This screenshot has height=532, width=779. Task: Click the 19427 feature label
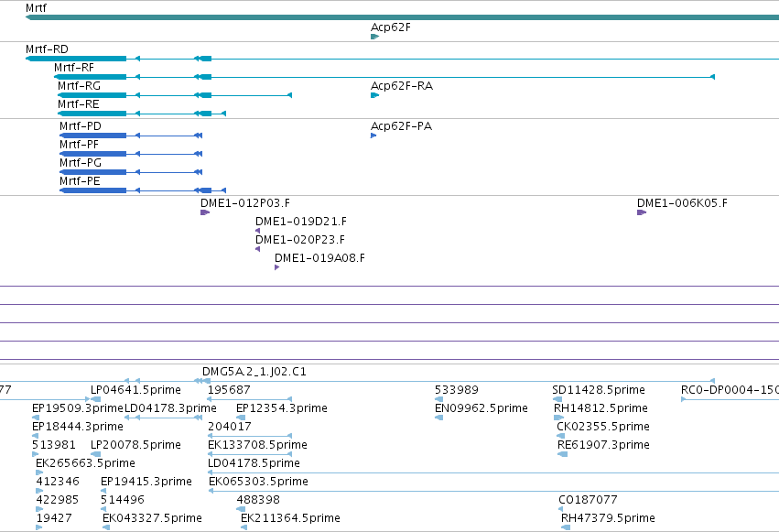coord(54,518)
